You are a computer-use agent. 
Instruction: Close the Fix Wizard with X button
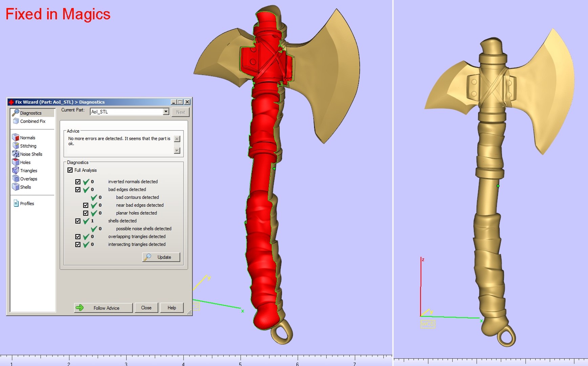[x=187, y=102]
